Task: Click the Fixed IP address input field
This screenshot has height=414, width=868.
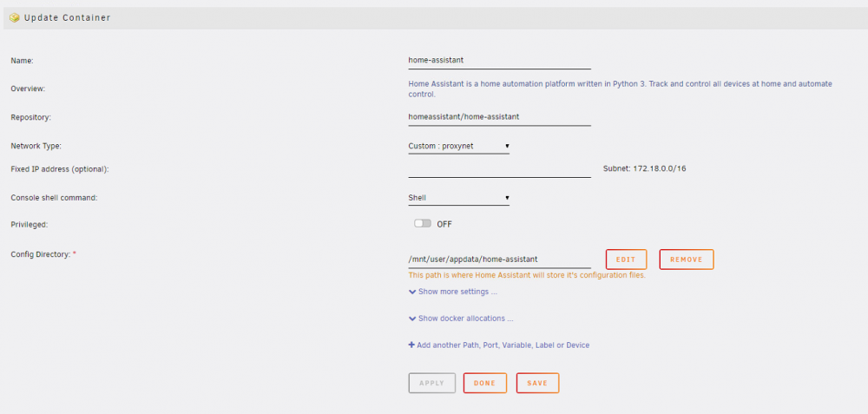Action: tap(499, 169)
